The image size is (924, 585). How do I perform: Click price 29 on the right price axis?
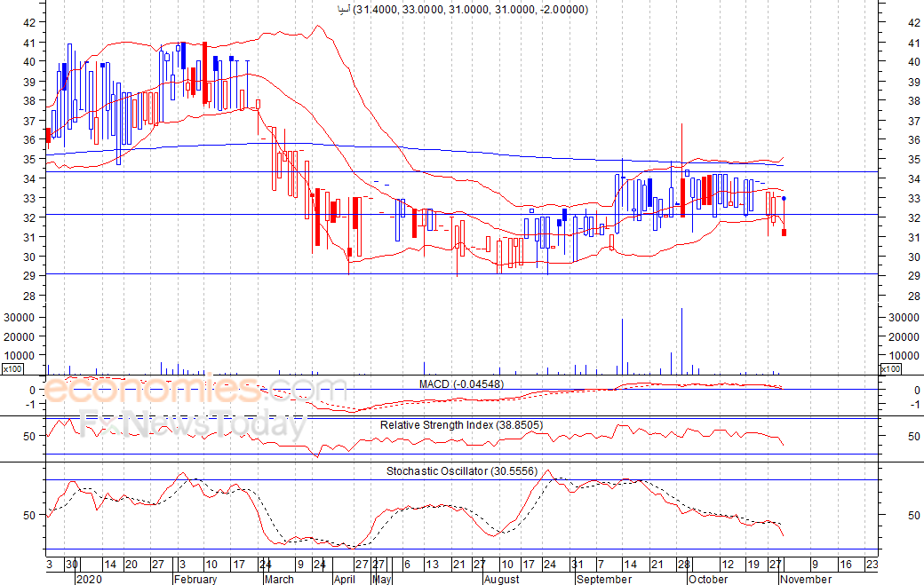point(914,275)
